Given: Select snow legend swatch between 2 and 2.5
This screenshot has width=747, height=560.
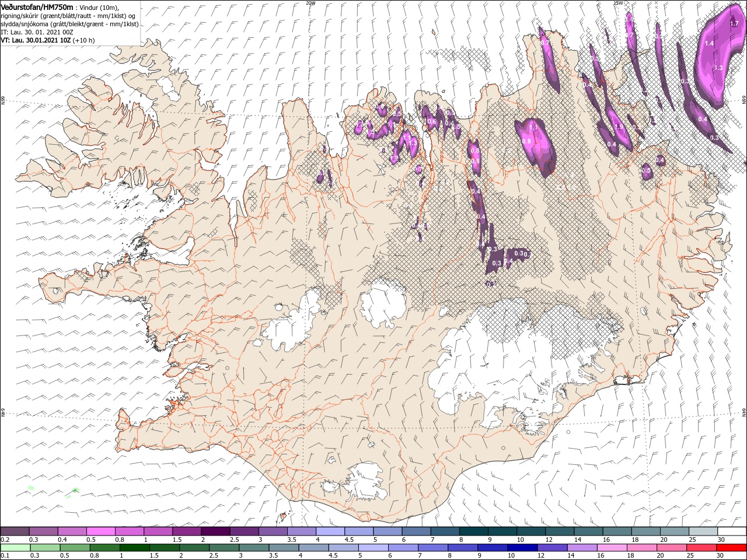Looking at the screenshot, I should coord(215,531).
